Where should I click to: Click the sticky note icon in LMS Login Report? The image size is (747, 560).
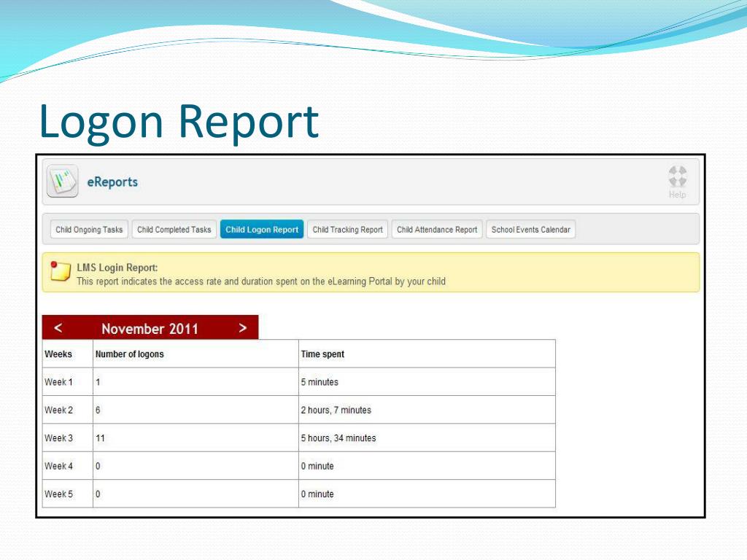[61, 271]
